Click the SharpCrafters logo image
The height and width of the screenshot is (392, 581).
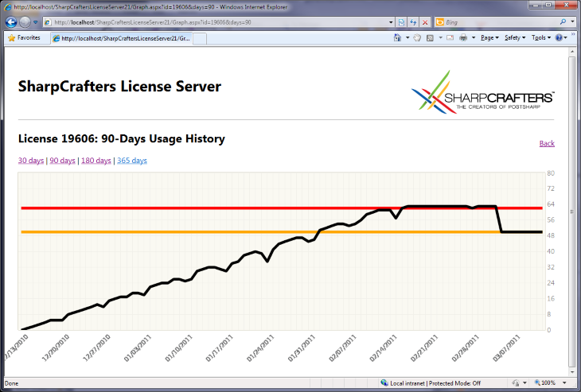pos(483,92)
